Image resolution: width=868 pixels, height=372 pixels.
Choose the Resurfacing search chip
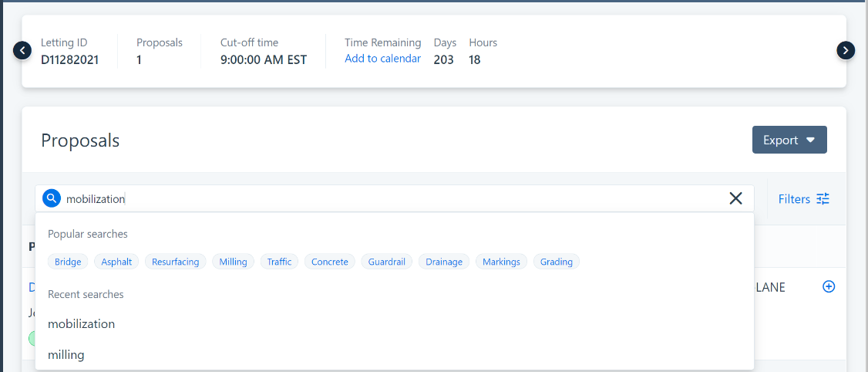[175, 262]
